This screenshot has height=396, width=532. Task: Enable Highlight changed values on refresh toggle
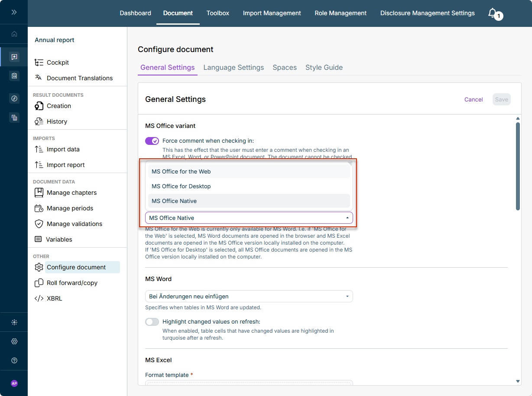click(152, 322)
